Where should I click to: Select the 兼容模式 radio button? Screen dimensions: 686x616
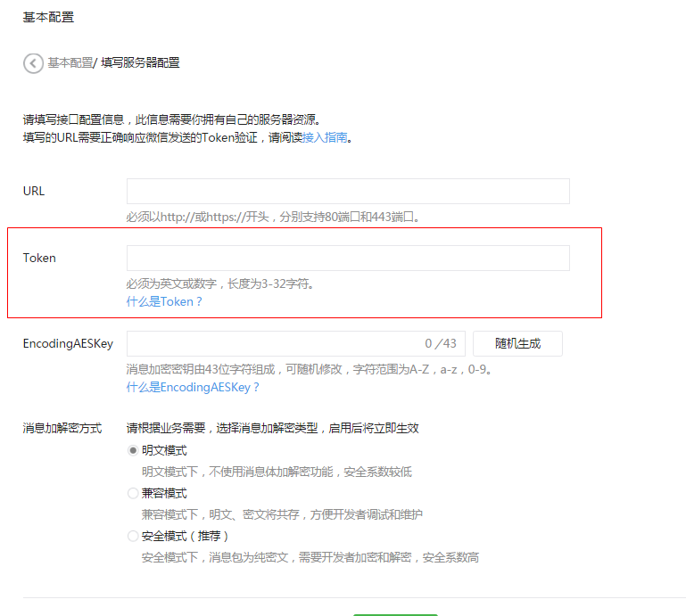(x=133, y=493)
